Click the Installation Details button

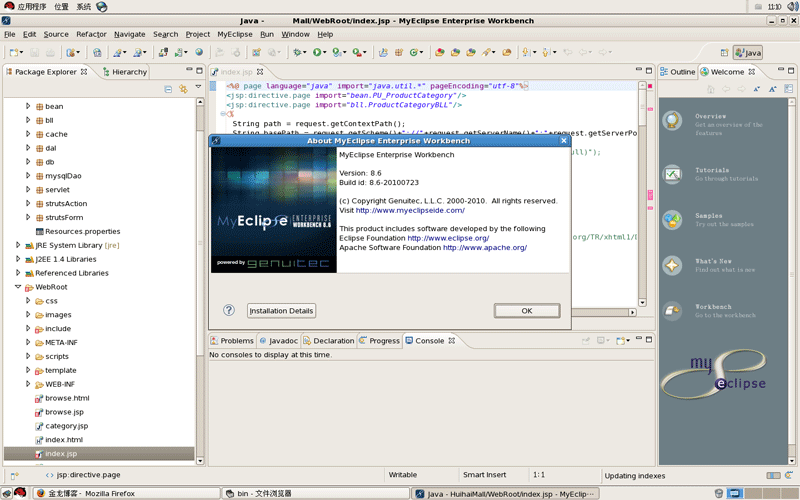pyautogui.click(x=281, y=311)
